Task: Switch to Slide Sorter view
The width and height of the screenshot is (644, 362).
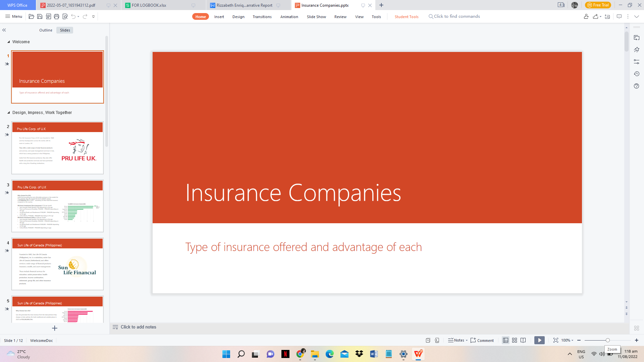Action: 515,340
